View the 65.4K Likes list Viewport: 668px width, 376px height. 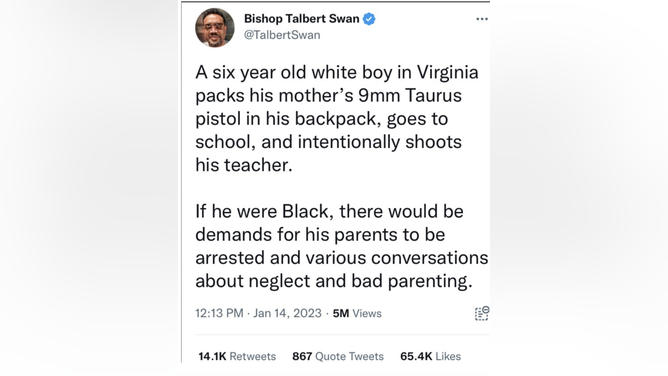click(430, 356)
